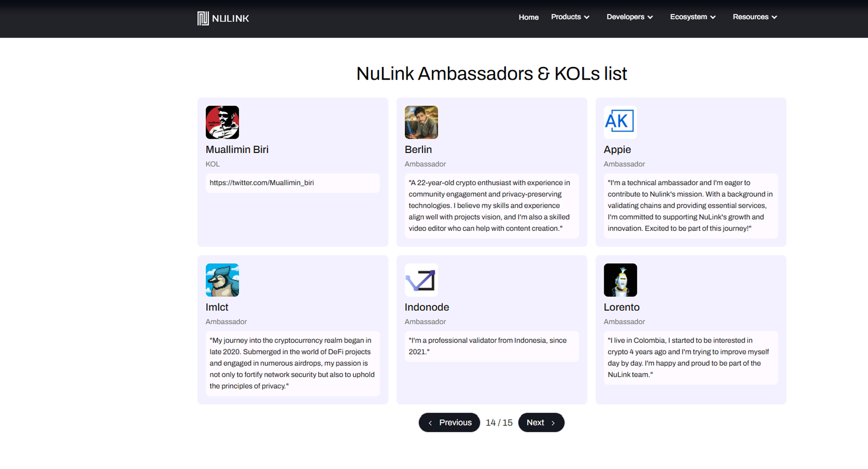Select the Lorento name heading
Image resolution: width=868 pixels, height=469 pixels.
[621, 307]
